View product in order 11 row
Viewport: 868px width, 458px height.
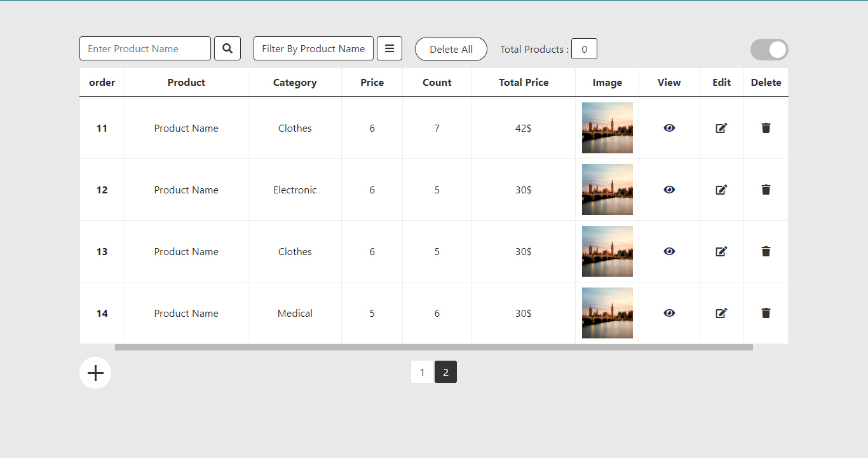tap(669, 128)
